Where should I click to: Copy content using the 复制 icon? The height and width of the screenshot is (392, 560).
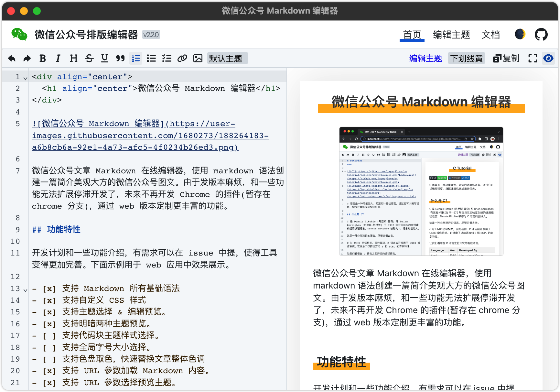coord(506,58)
